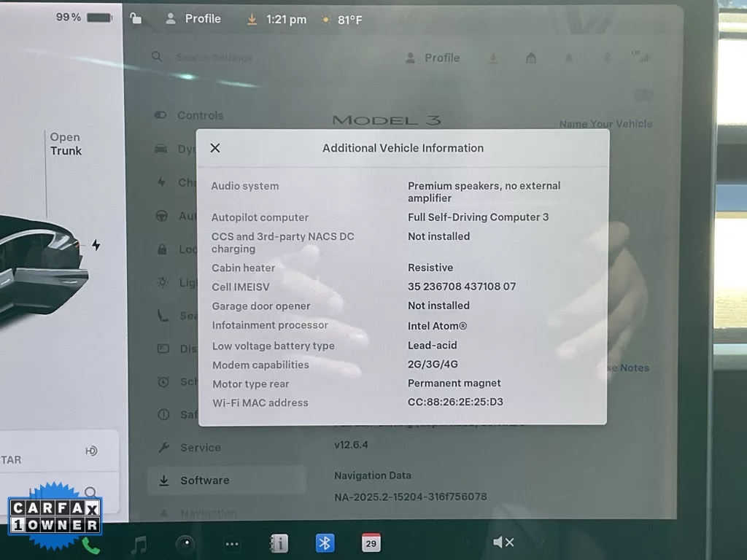Screen dimensions: 747x560
Task: Open the notifications bell icon
Action: coord(569,58)
